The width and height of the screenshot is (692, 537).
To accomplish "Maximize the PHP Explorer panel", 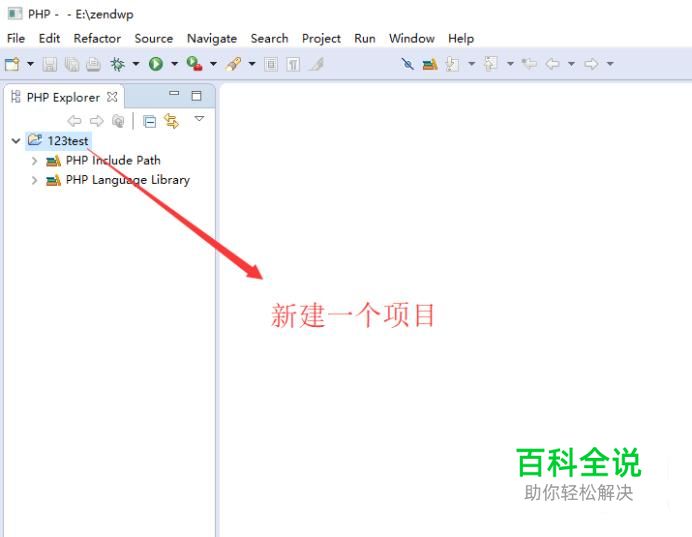I will 196,96.
